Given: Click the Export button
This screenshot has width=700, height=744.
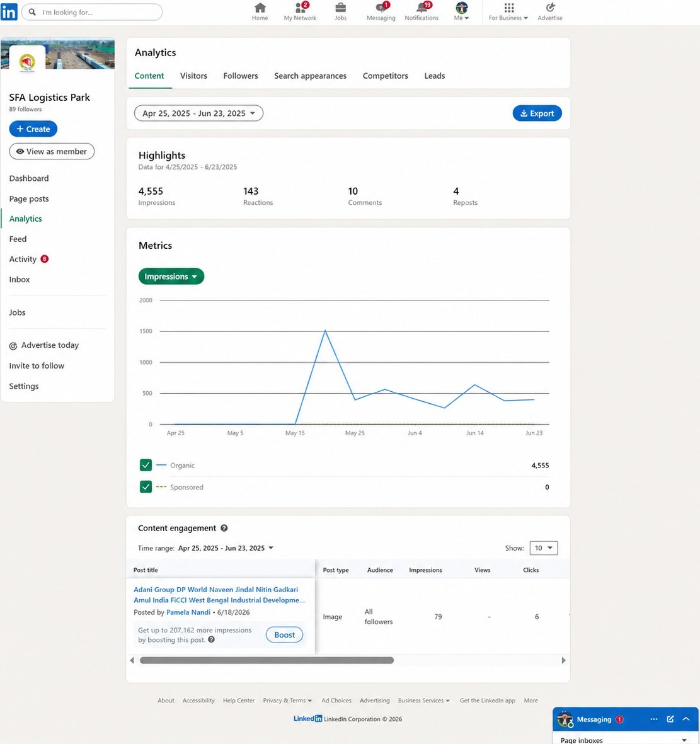Looking at the screenshot, I should point(537,113).
